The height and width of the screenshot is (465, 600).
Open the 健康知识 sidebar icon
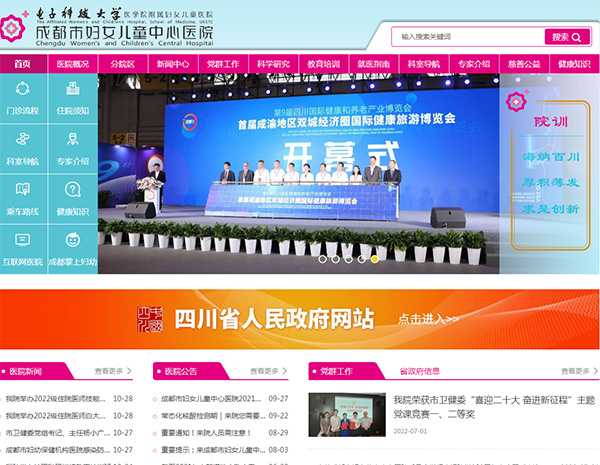(x=72, y=197)
